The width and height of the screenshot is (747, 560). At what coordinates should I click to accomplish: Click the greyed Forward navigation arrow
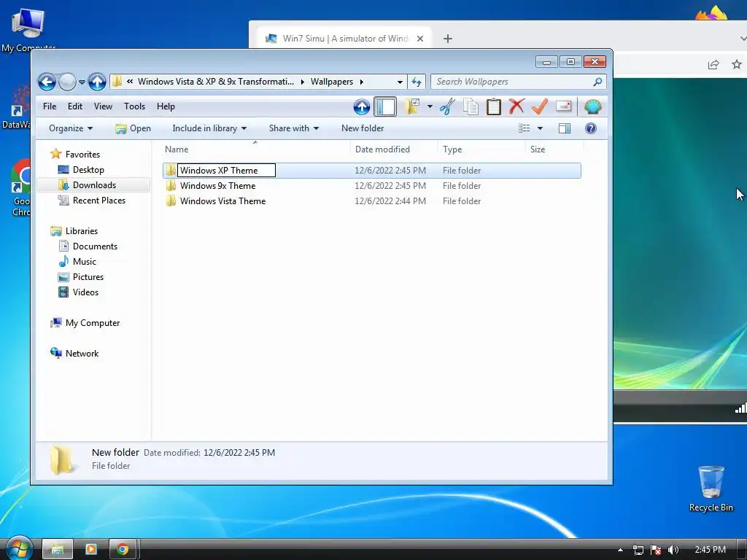click(67, 82)
